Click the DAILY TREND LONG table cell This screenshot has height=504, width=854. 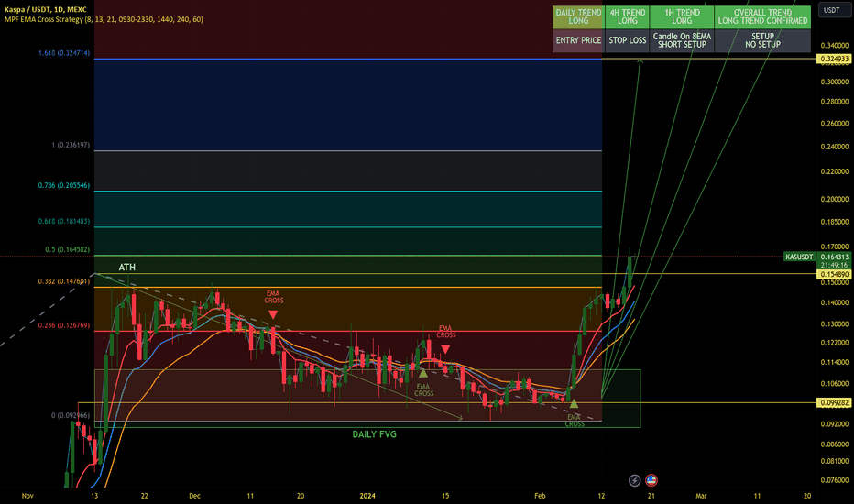[578, 16]
